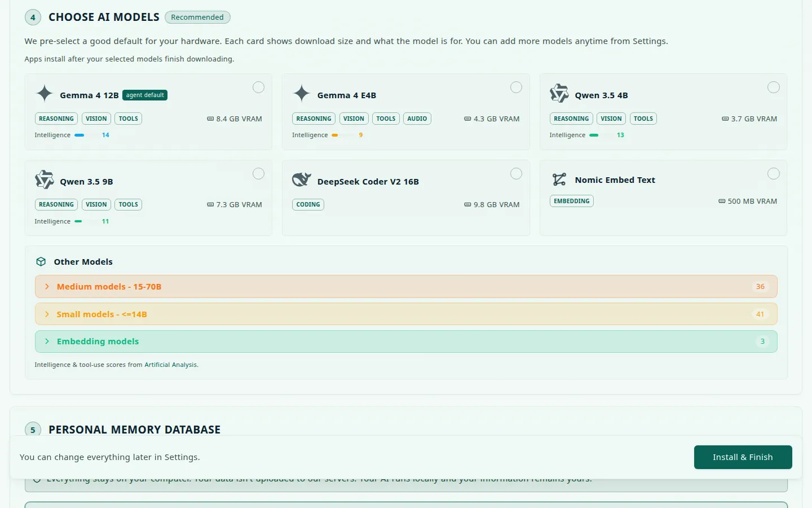The height and width of the screenshot is (508, 812).
Task: Click the step 4 number badge
Action: click(x=33, y=17)
